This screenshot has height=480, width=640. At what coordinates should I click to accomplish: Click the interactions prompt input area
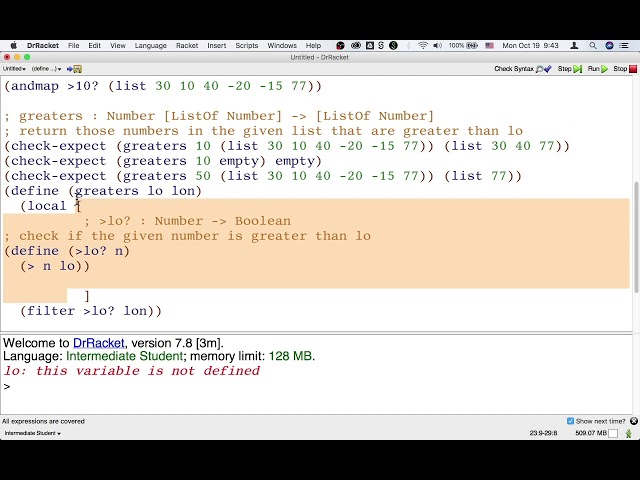click(x=318, y=386)
